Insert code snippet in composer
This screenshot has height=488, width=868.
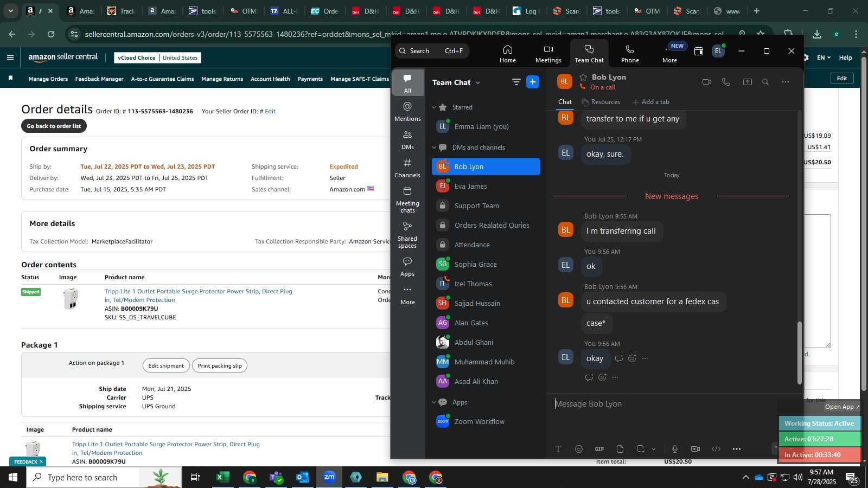click(x=716, y=449)
